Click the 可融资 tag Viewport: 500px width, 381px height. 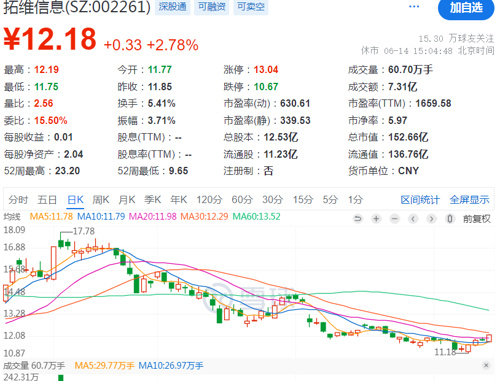coord(212,7)
